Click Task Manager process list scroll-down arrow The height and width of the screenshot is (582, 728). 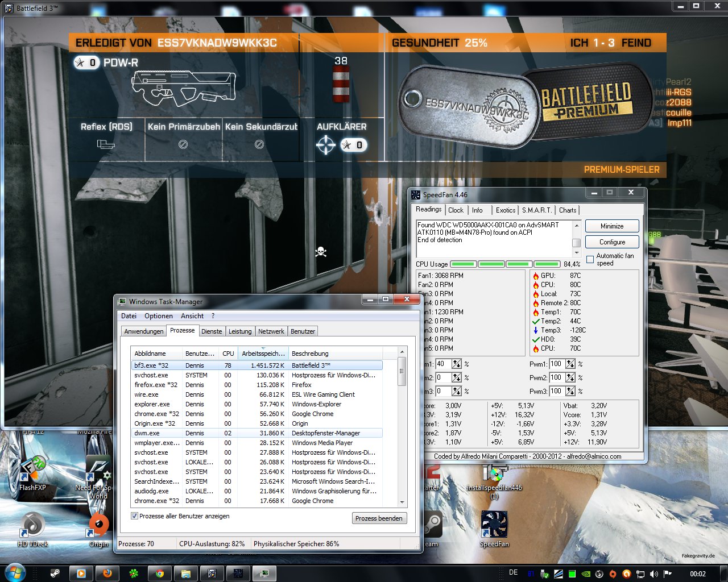click(402, 502)
